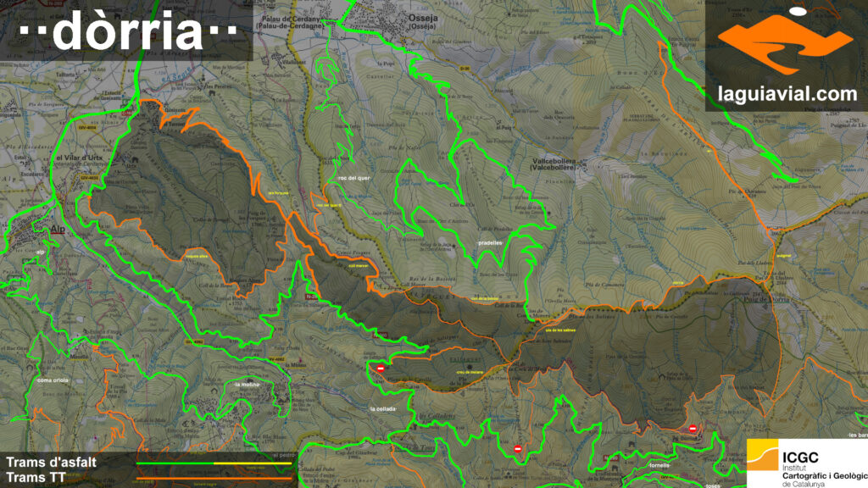
Task: Click the no-entry sign south of Puig de Dòrria
Action: pos(693,429)
